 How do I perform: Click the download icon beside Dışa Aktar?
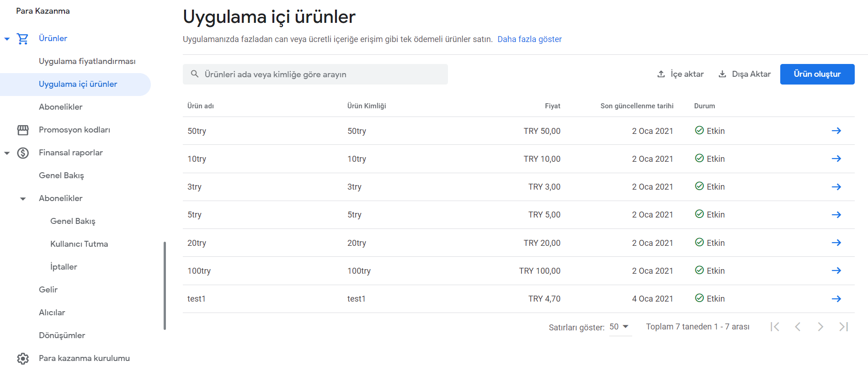[x=722, y=74]
